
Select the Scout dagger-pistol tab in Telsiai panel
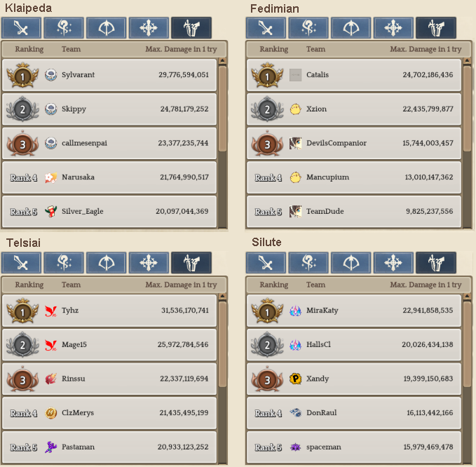pyautogui.click(x=191, y=263)
